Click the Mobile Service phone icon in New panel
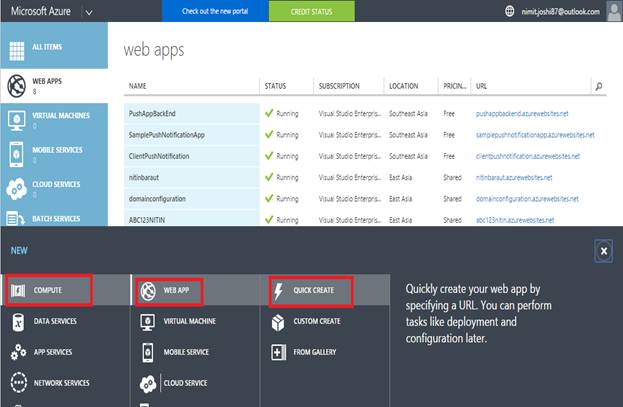This screenshot has width=623, height=407. (147, 352)
